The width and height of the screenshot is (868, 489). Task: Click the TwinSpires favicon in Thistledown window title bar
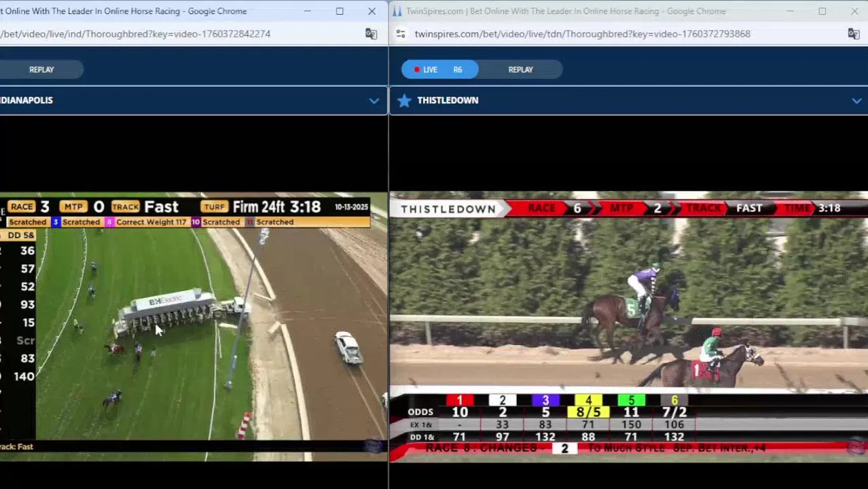397,12
